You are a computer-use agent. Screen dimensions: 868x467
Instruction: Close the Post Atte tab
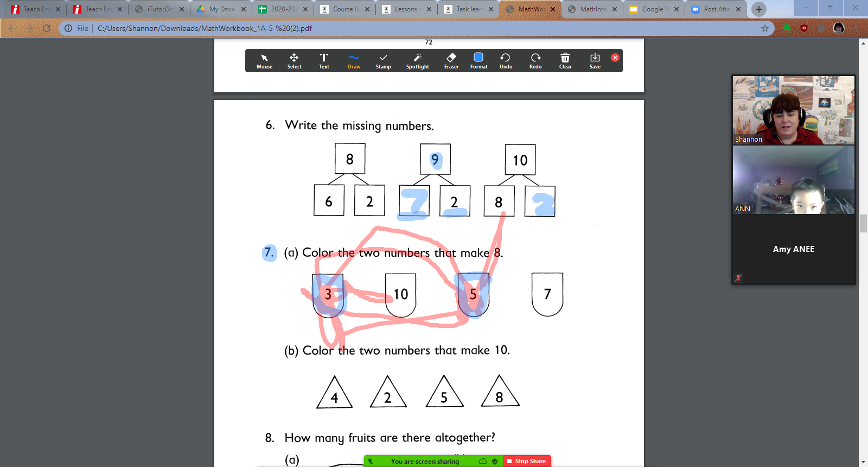[738, 9]
